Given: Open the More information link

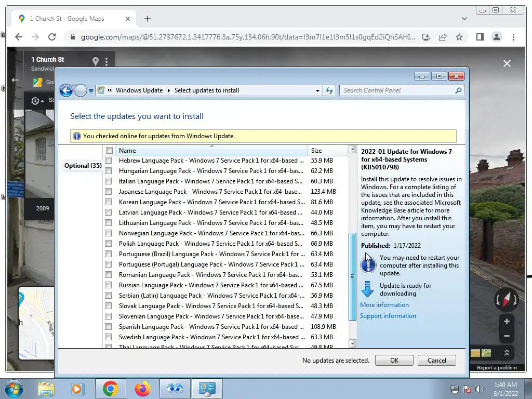Looking at the screenshot, I should coord(384,304).
